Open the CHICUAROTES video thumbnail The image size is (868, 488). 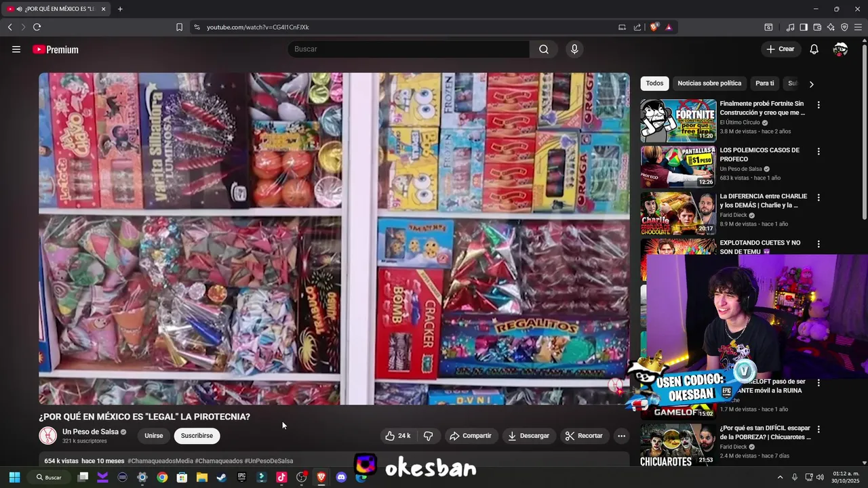(678, 445)
